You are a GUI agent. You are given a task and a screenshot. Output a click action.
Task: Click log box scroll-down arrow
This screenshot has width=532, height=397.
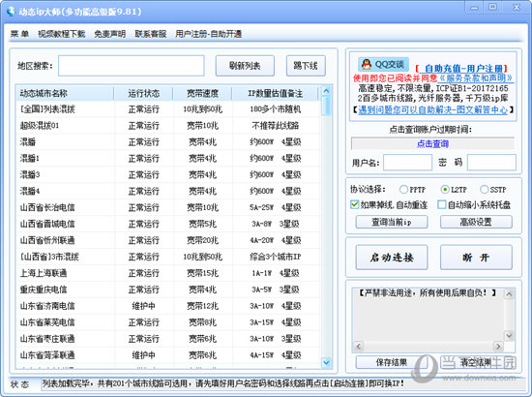[509, 336]
